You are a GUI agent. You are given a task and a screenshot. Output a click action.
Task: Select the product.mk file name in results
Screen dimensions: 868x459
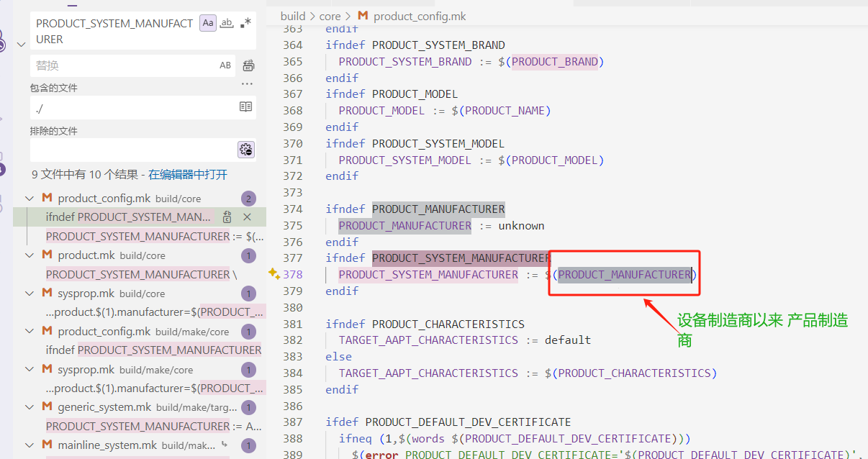(86, 255)
